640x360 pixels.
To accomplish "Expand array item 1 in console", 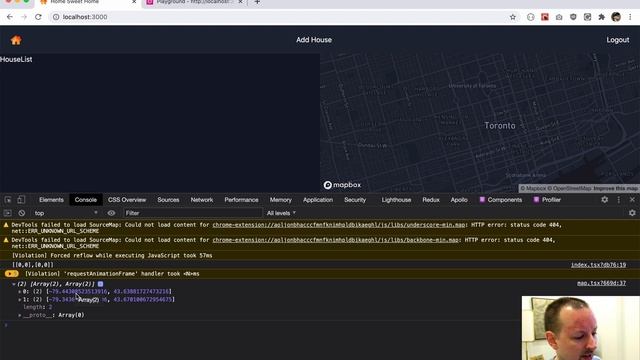I will pyautogui.click(x=20, y=300).
